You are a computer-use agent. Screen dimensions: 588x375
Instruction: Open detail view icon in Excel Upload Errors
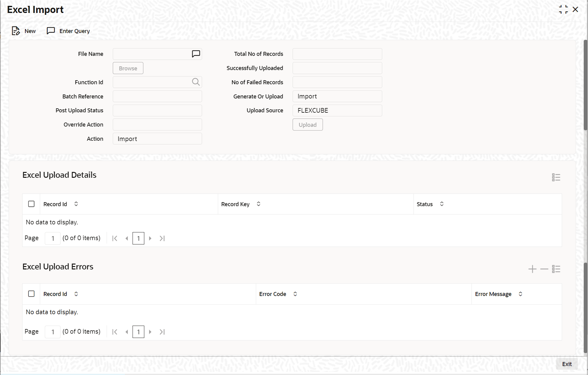coord(556,269)
